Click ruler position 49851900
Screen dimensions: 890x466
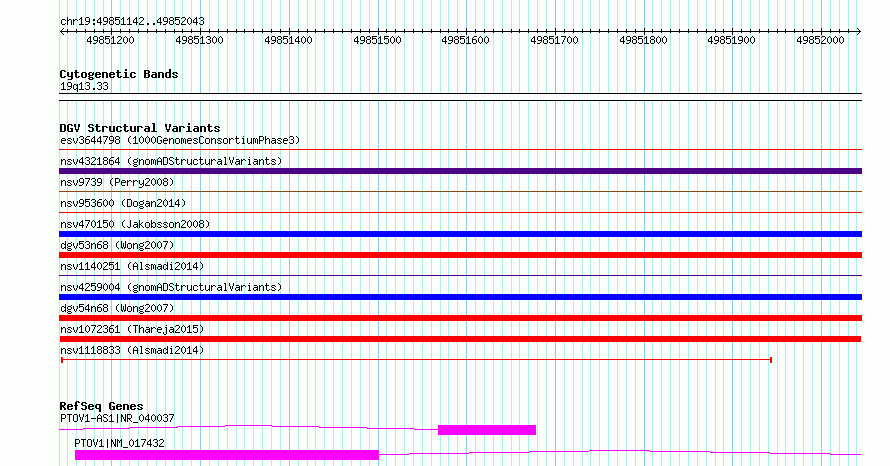pyautogui.click(x=732, y=40)
